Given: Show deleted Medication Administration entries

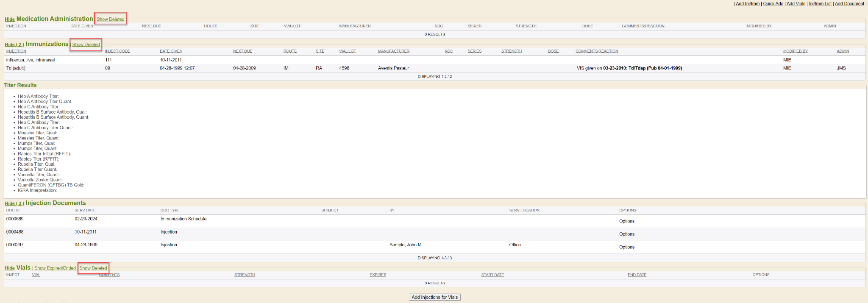Looking at the screenshot, I should click(110, 19).
